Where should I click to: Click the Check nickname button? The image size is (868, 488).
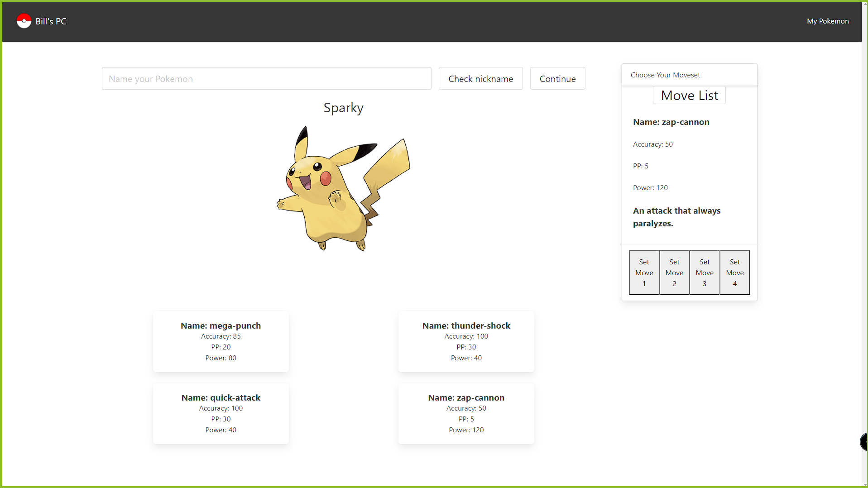point(480,78)
